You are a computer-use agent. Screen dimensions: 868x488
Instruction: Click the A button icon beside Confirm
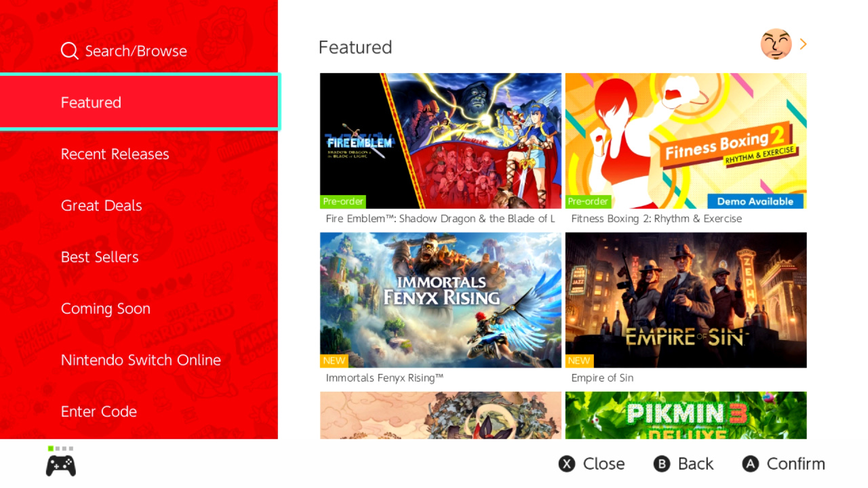tap(750, 464)
